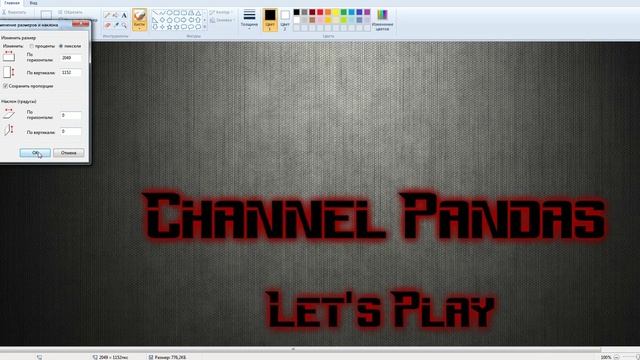
Task: Pick the Down arrow shape
Action: (155, 27)
